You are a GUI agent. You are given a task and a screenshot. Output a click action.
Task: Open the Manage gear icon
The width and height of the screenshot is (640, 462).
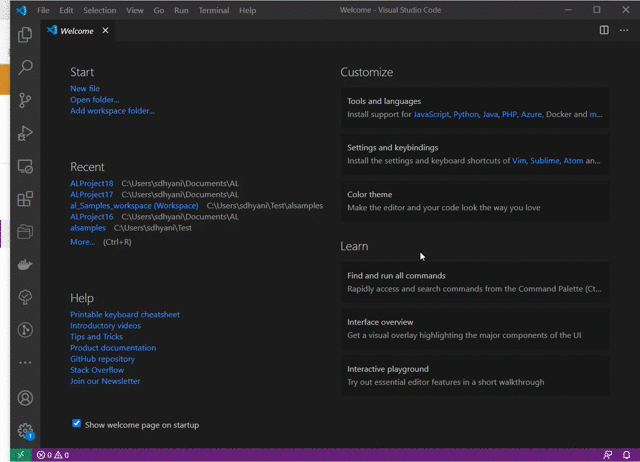point(25,431)
